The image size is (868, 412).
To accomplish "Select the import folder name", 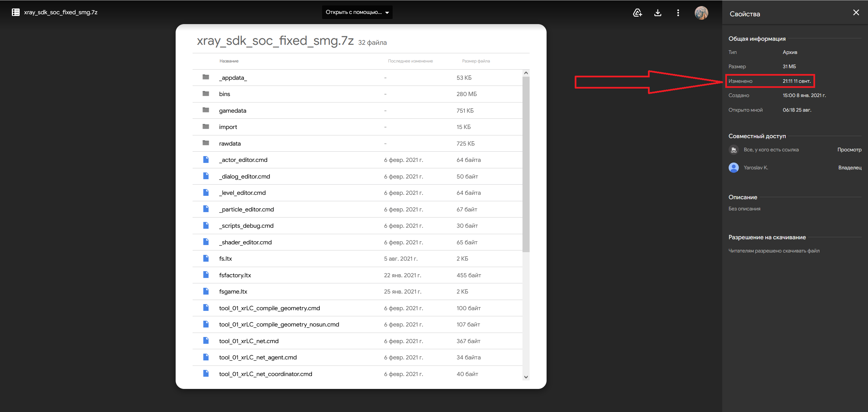I will pos(228,127).
